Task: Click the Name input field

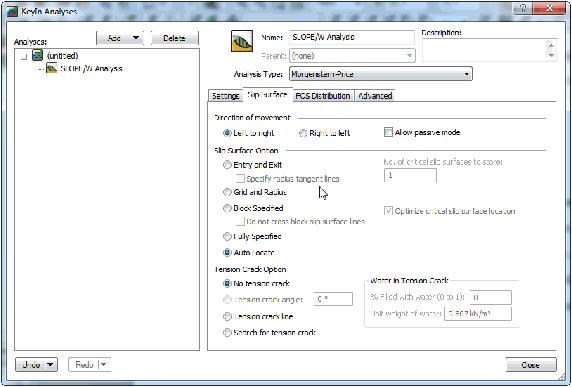Action: (352, 37)
